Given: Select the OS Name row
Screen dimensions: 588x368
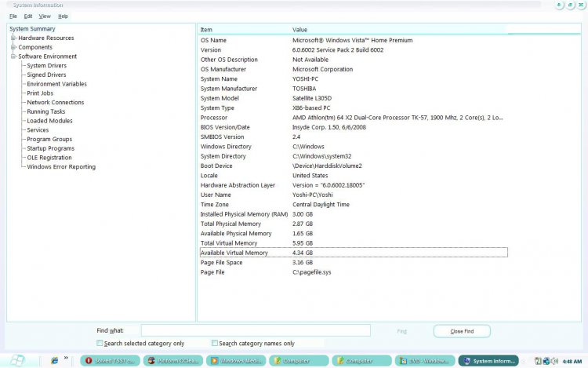Looking at the screenshot, I should pyautogui.click(x=354, y=40).
